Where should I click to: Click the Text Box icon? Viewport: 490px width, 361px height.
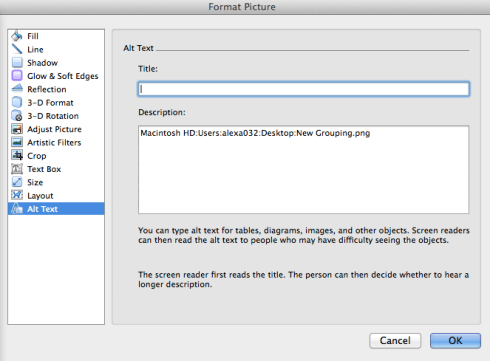pos(17,169)
